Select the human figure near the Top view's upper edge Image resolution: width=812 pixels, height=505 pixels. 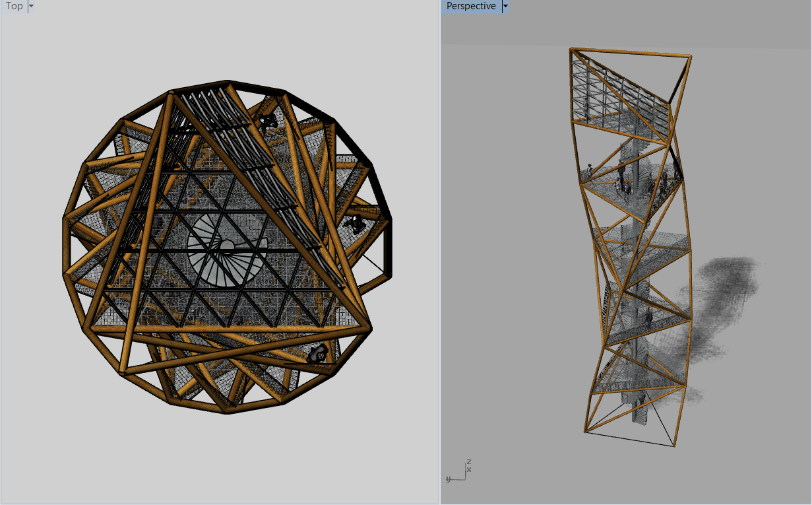[x=268, y=121]
